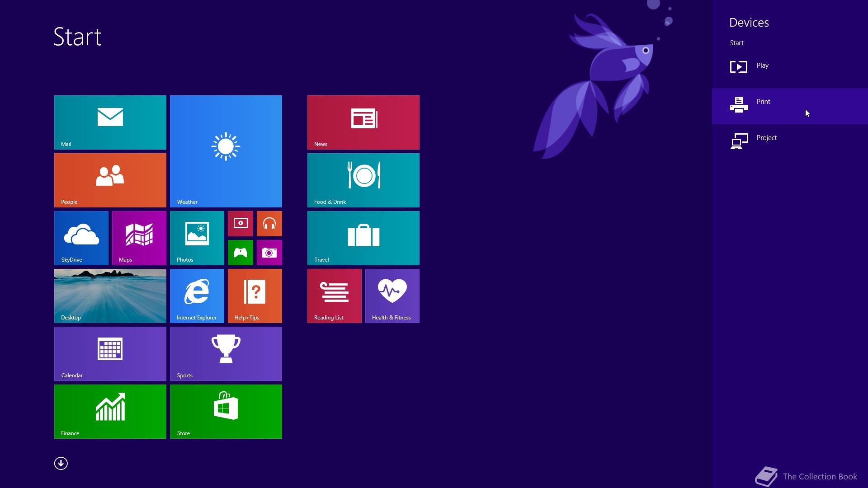Screen dimensions: 868x488
Task: Open the Help+Tips tile
Action: pyautogui.click(x=255, y=296)
